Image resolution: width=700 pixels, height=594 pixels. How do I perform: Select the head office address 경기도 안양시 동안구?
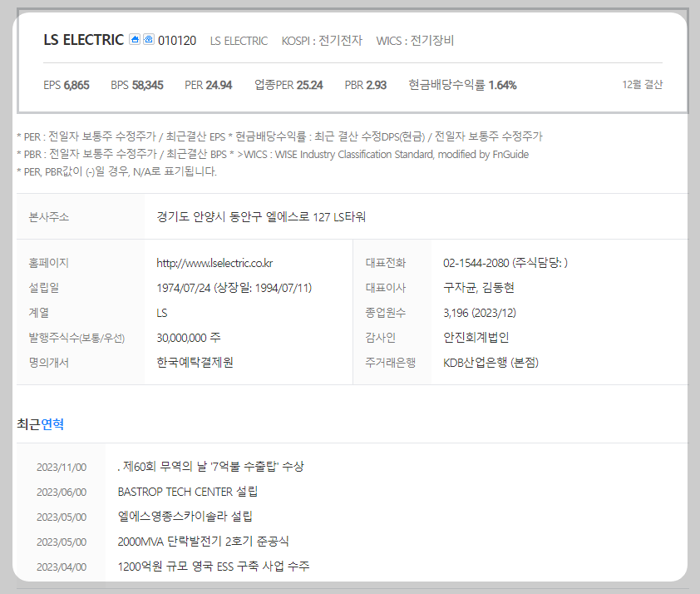click(261, 217)
